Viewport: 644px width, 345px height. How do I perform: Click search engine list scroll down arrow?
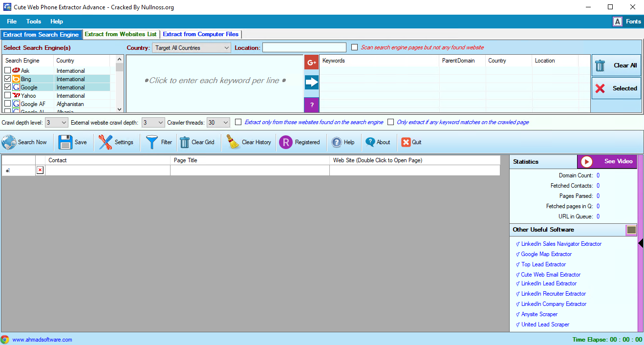click(x=120, y=109)
